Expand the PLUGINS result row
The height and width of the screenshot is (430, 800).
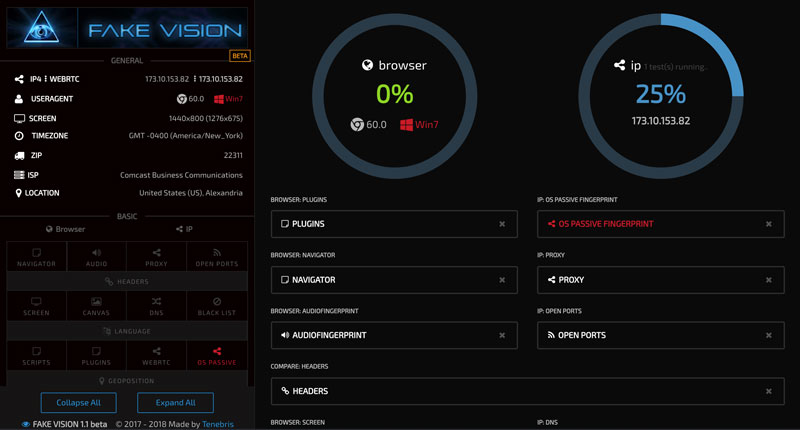pyautogui.click(x=394, y=224)
